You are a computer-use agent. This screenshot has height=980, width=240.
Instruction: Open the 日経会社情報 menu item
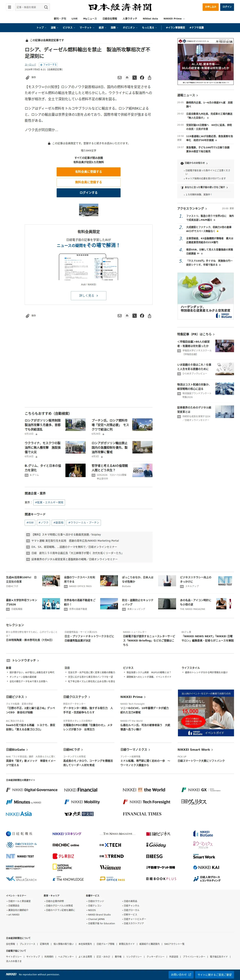[110, 19]
